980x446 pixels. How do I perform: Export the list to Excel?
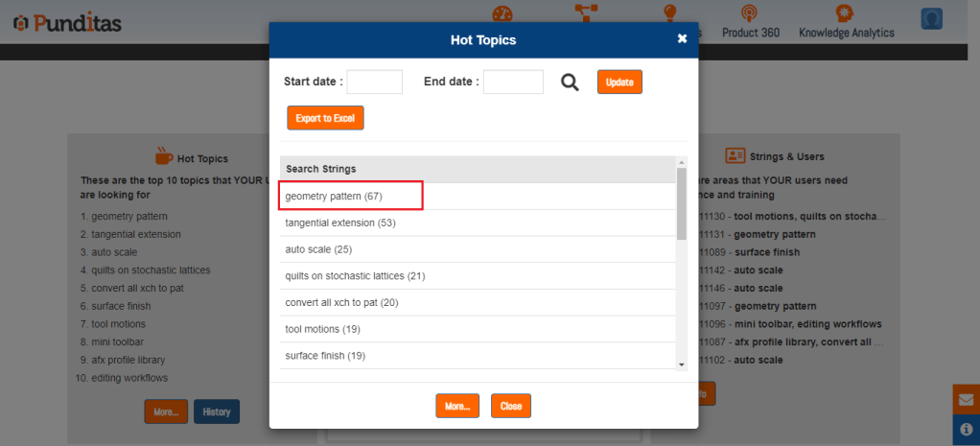[x=325, y=118]
